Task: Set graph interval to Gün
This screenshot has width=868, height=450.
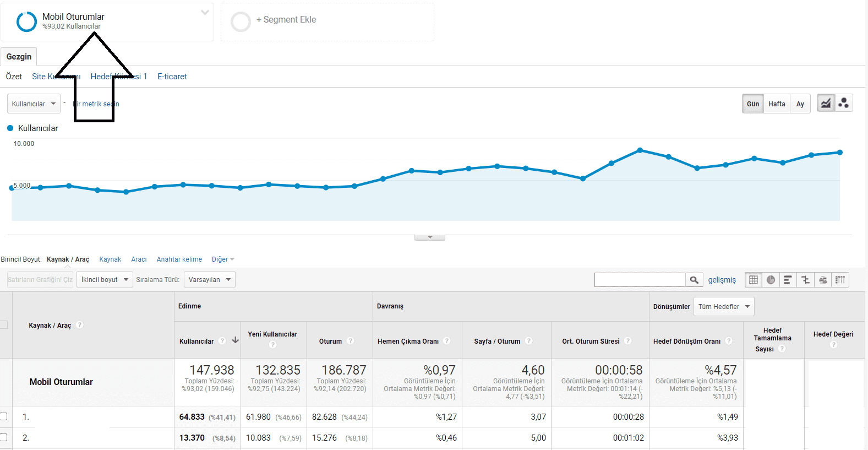Action: (x=753, y=104)
